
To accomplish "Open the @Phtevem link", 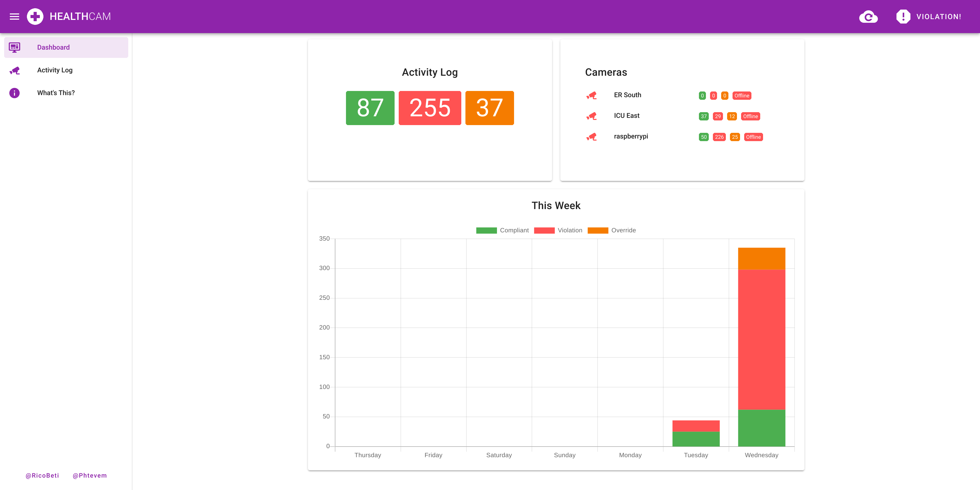I will (x=90, y=476).
